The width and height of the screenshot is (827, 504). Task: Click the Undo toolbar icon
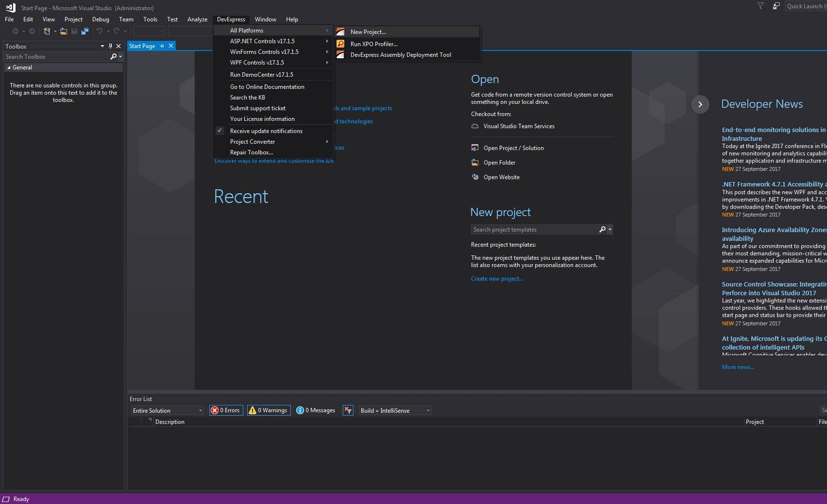point(100,31)
